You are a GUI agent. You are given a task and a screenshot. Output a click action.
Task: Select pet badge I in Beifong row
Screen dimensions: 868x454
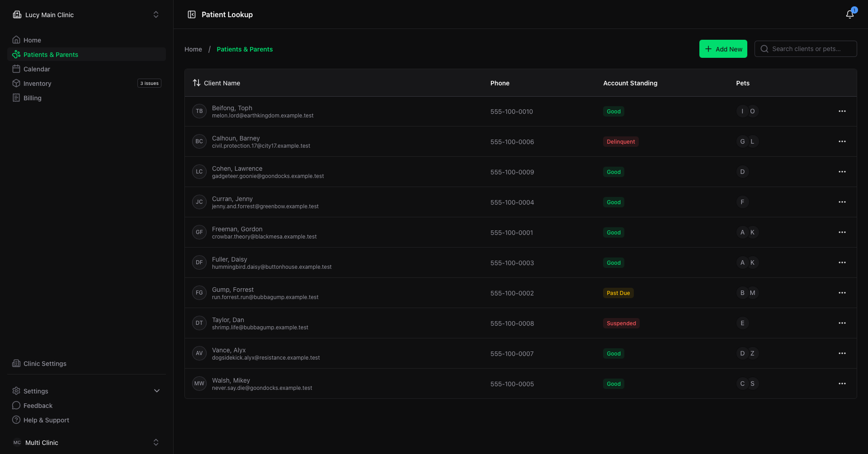point(742,111)
